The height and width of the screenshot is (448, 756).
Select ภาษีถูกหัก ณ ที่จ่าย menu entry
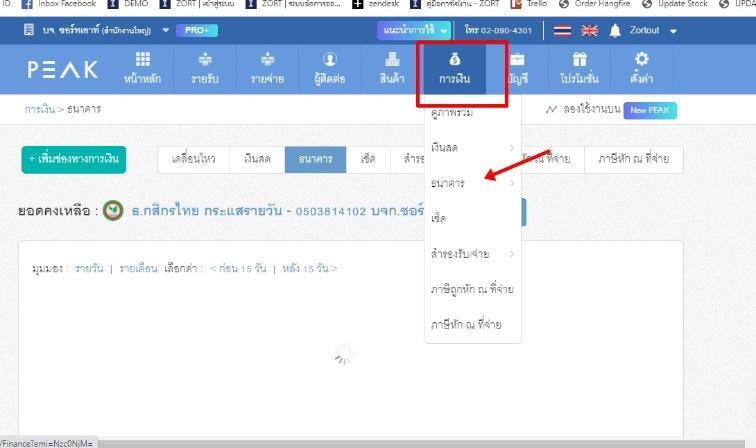pos(472,289)
